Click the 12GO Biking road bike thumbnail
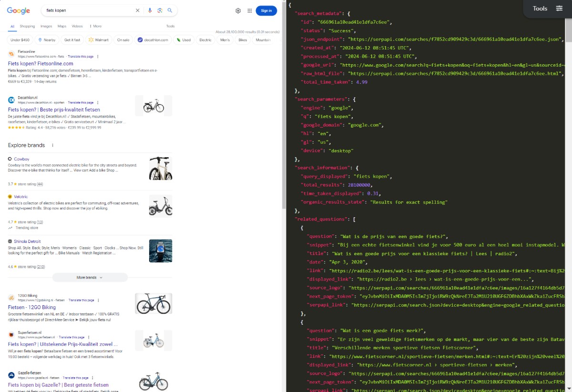This screenshot has height=392, width=572. pos(153,303)
